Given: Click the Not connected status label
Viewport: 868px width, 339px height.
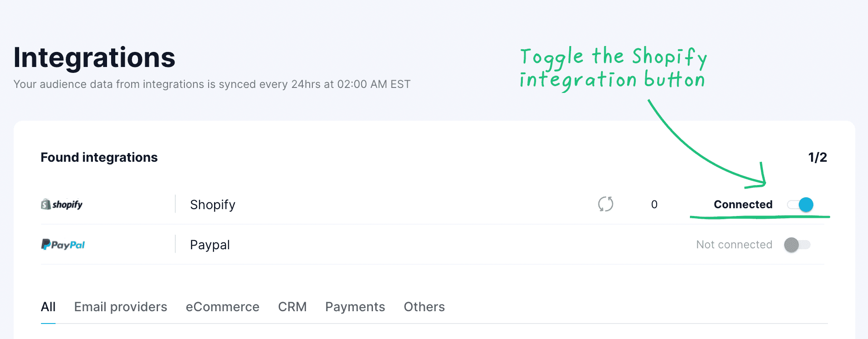Looking at the screenshot, I should (734, 245).
